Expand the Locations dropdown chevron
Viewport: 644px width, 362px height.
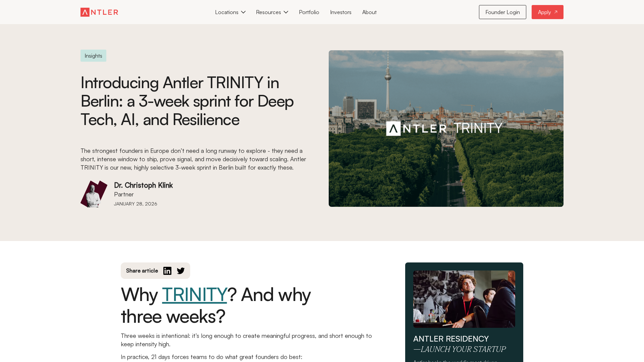coord(243,12)
